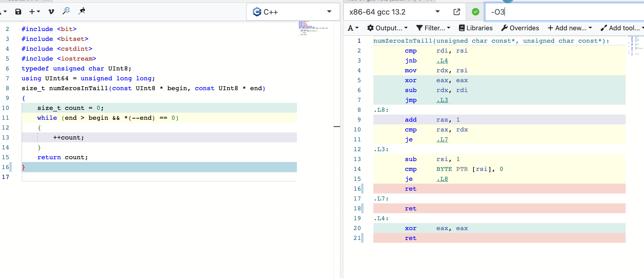Image resolution: width=644 pixels, height=278 pixels.
Task: Click the 'mov rdx, rsi' assembly line
Action: [499, 70]
